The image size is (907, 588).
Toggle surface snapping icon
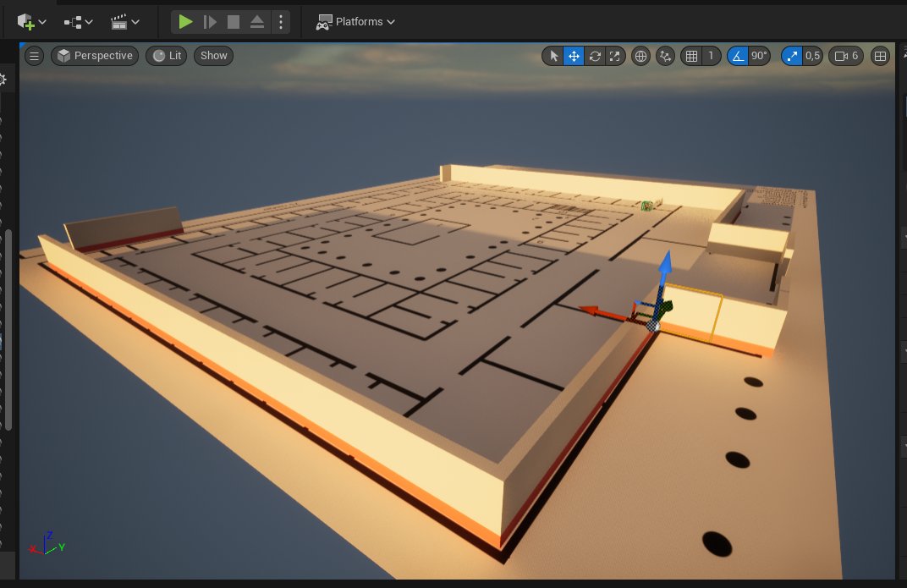pos(666,56)
